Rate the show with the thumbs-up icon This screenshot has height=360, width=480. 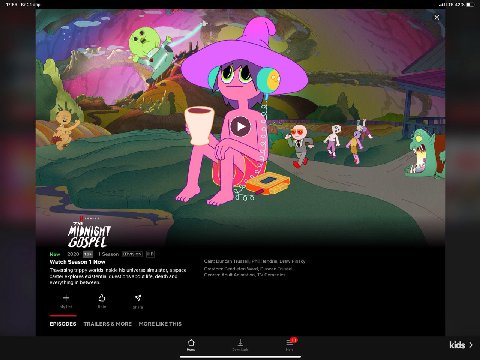click(x=102, y=301)
